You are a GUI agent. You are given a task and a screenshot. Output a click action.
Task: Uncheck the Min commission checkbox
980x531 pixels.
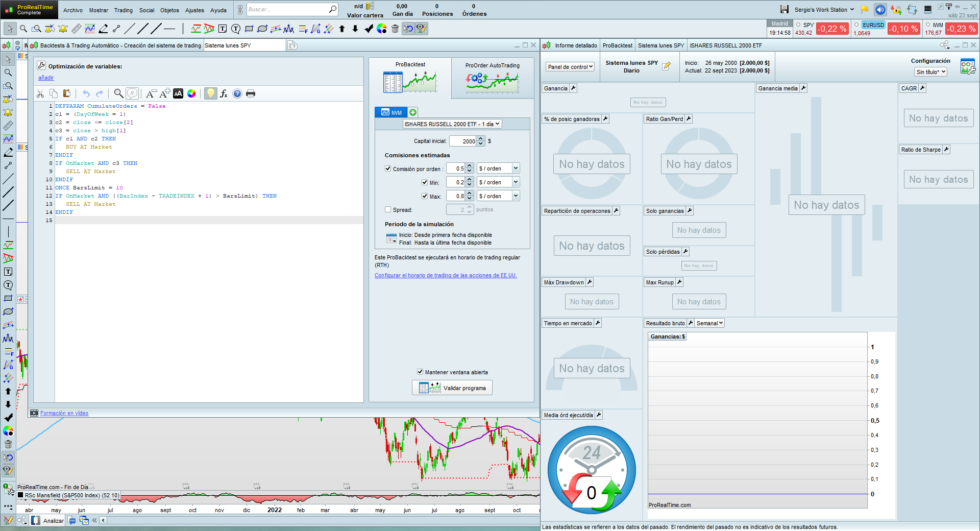pos(425,182)
